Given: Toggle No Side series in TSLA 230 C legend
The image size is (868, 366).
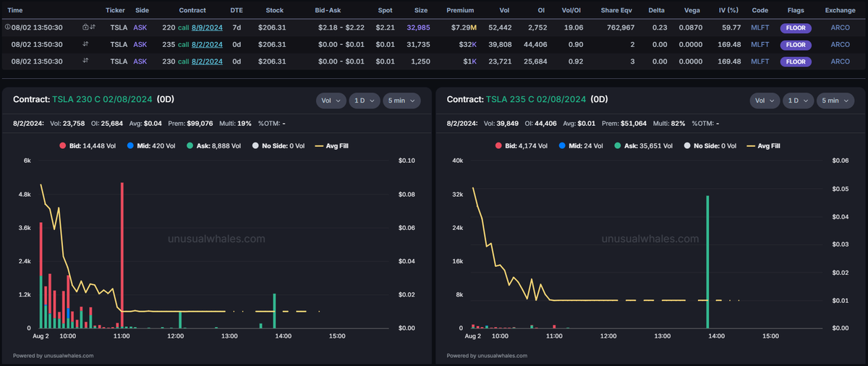Looking at the screenshot, I should (281, 145).
